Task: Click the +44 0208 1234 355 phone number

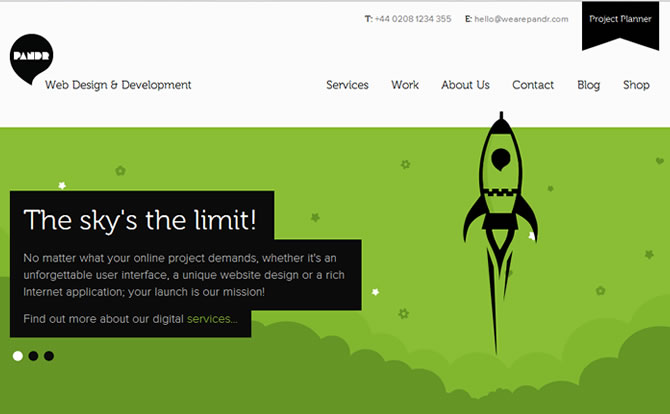Action: (412, 18)
